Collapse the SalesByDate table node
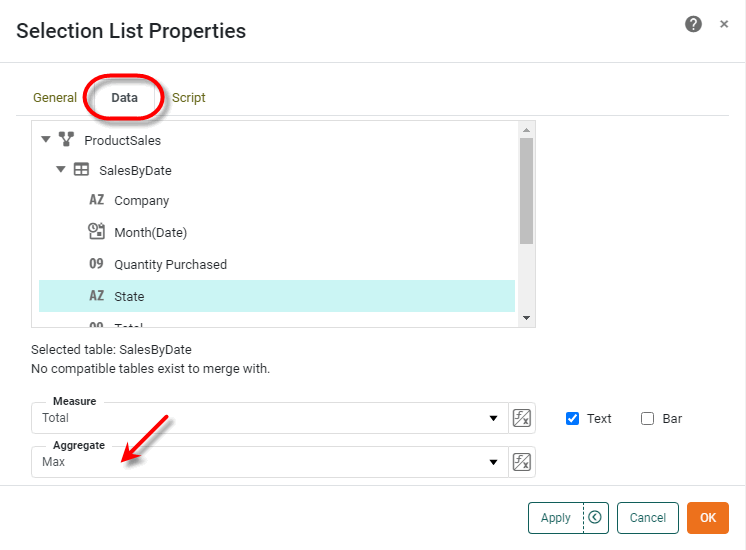 60,169
